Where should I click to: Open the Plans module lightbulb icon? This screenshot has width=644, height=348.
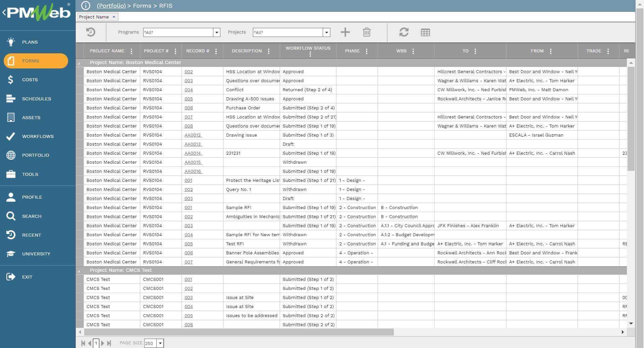click(11, 42)
